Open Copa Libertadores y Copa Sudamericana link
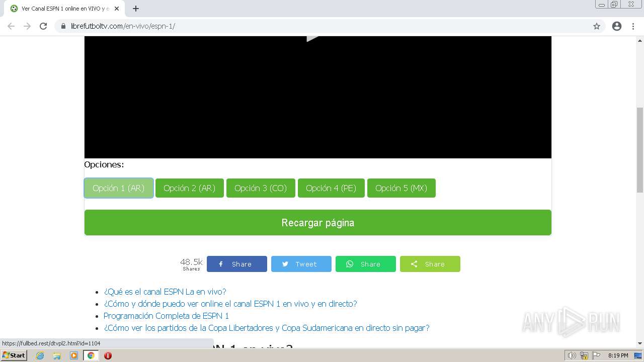 (x=267, y=328)
